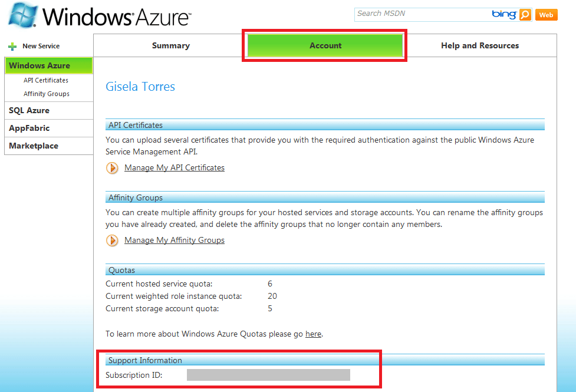Click the Bing search magnifier icon
The image size is (576, 392).
(x=525, y=15)
